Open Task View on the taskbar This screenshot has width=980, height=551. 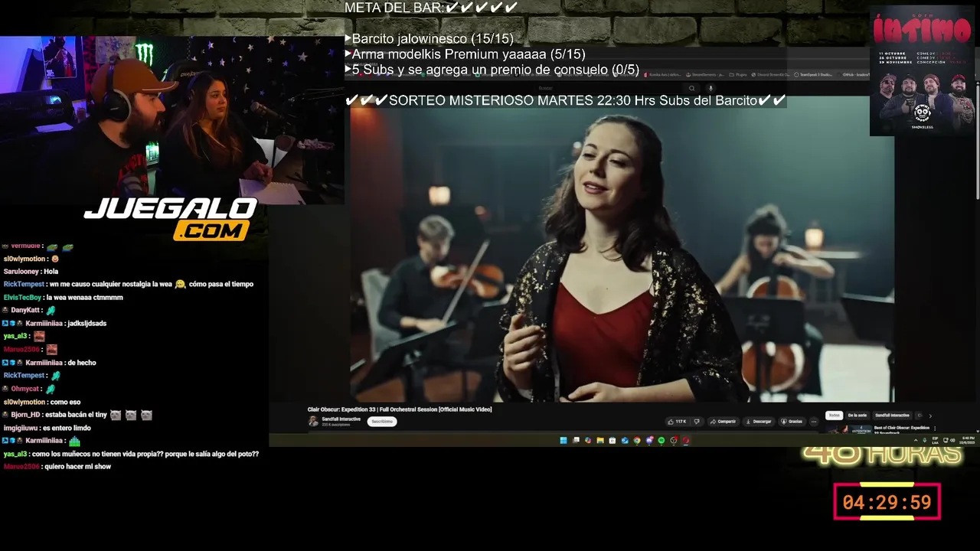576,440
